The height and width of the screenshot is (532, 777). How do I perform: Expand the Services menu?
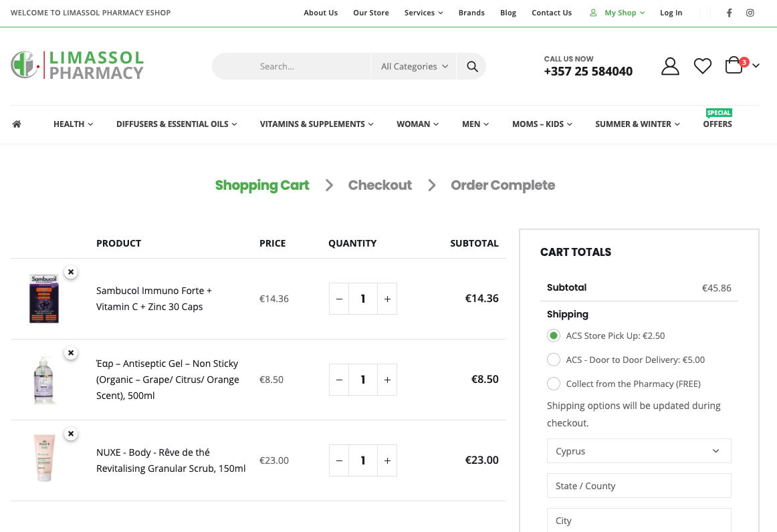pyautogui.click(x=423, y=13)
